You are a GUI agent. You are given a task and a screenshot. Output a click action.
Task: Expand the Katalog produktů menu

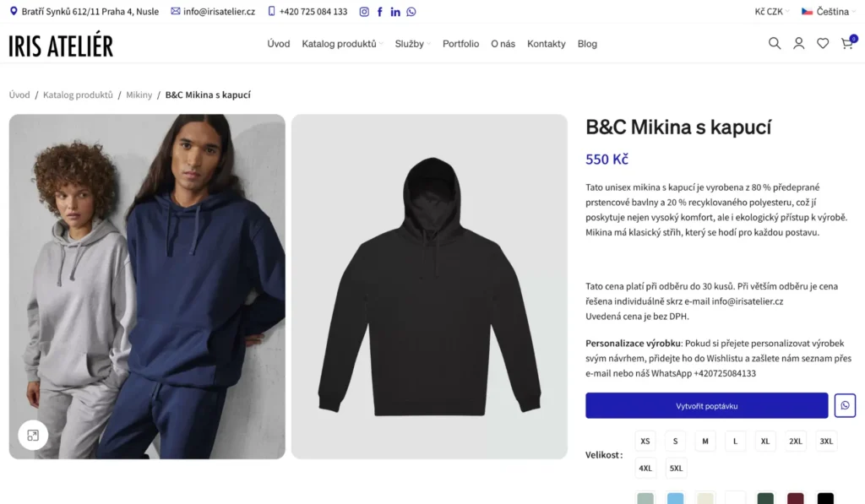coord(342,44)
